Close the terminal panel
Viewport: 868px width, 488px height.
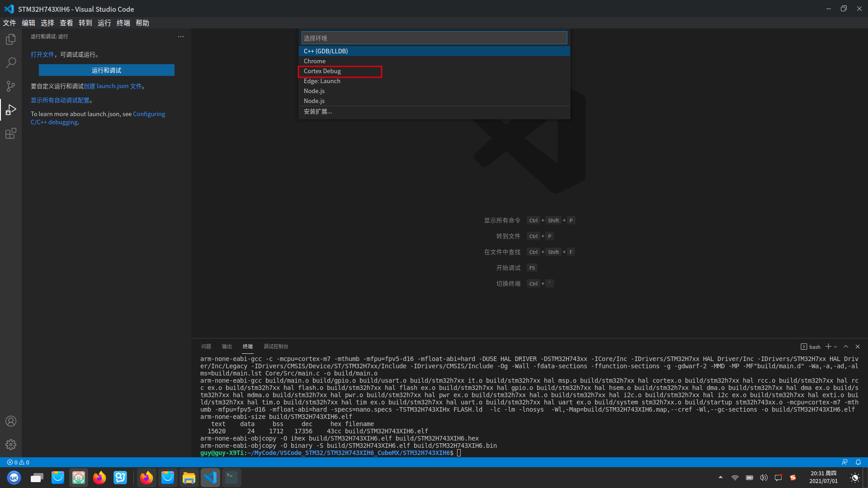pos(858,347)
